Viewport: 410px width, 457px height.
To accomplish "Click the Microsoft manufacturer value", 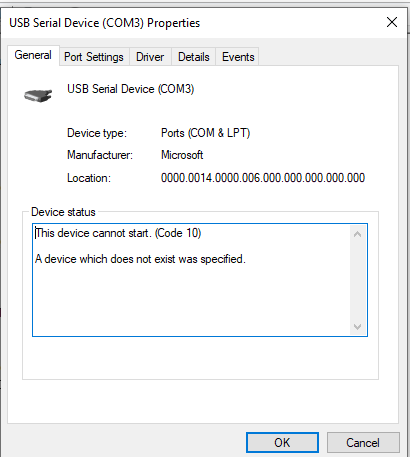I will 182,155.
